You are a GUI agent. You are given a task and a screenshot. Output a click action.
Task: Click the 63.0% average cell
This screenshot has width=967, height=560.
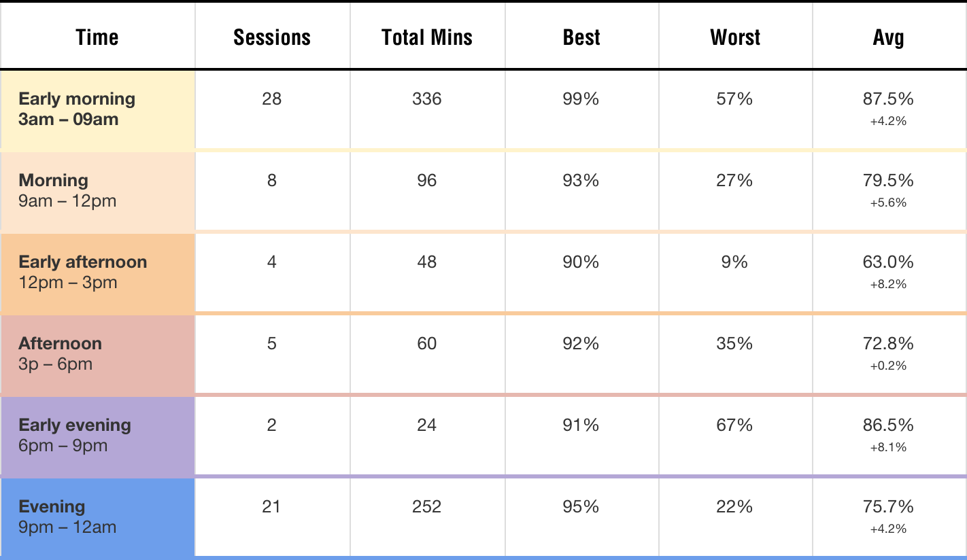pyautogui.click(x=888, y=262)
